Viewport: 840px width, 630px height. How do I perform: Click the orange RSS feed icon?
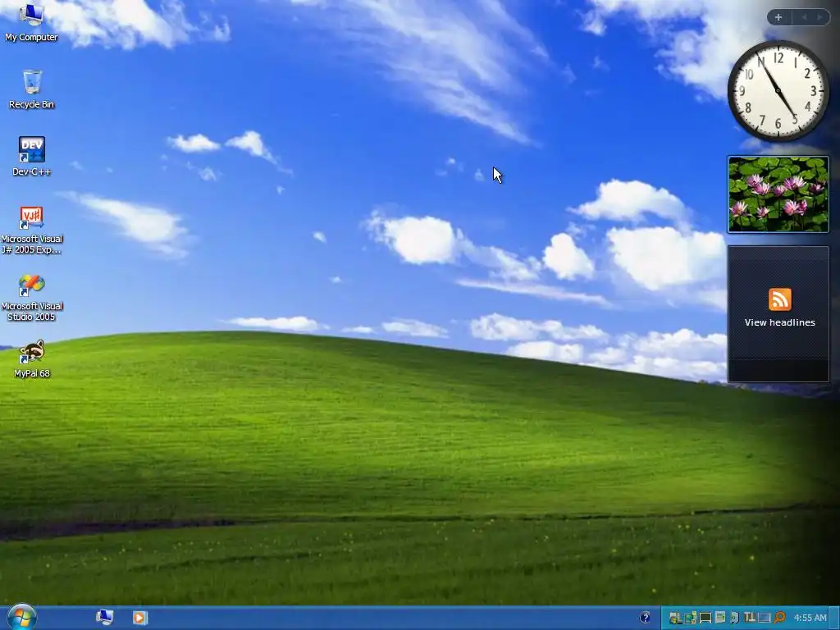click(779, 299)
